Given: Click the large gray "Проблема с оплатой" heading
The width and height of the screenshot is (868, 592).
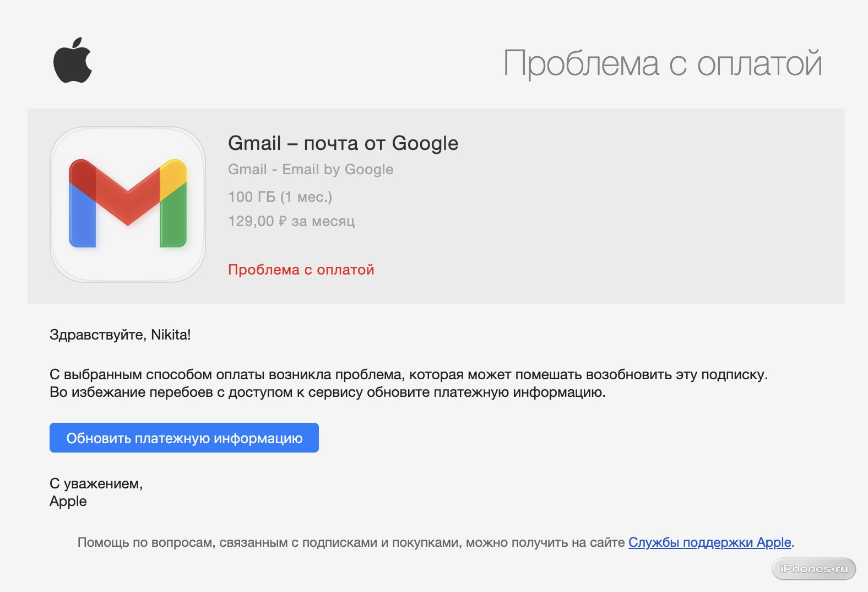Looking at the screenshot, I should [663, 63].
